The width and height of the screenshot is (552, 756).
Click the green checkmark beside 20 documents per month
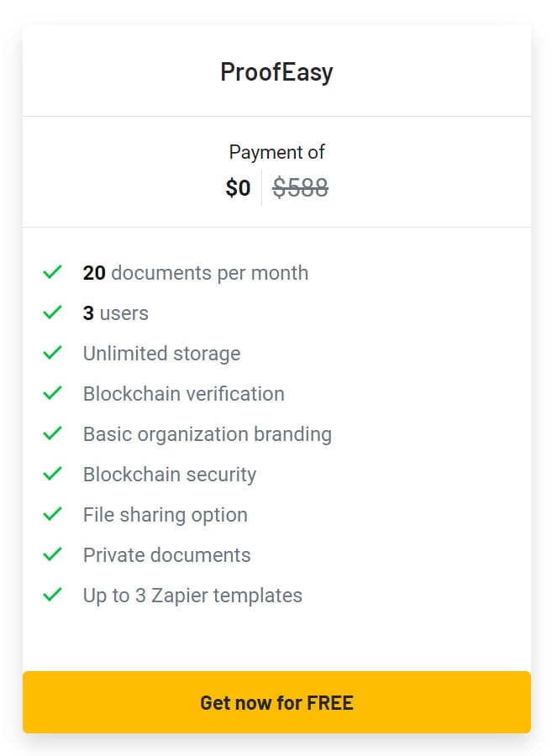click(x=52, y=272)
